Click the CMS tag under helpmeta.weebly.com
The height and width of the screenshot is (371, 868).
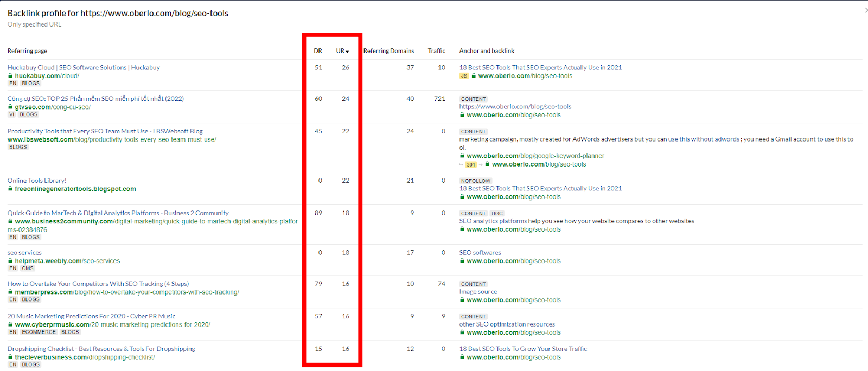pyautogui.click(x=28, y=268)
